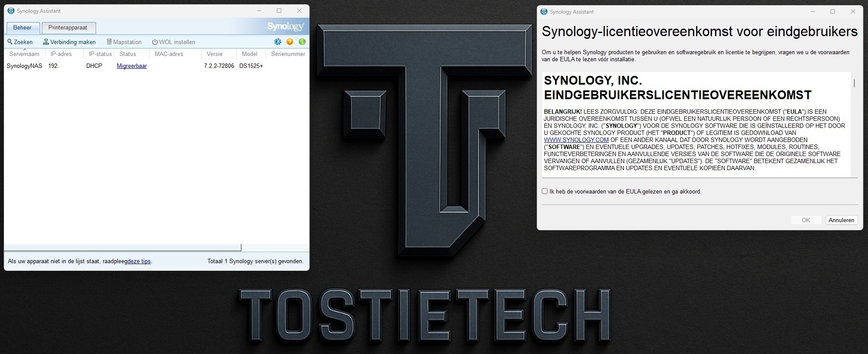Click Annuleren to cancel the EULA dialog
This screenshot has height=354, width=868.
(842, 220)
